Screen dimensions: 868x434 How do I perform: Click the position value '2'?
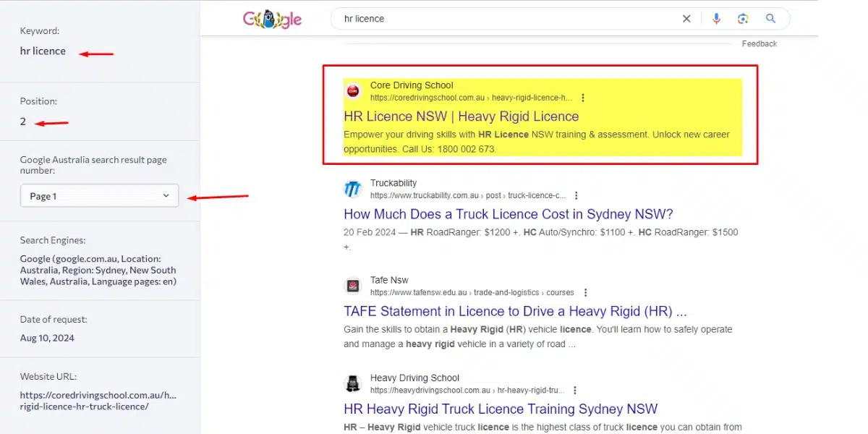(x=23, y=121)
